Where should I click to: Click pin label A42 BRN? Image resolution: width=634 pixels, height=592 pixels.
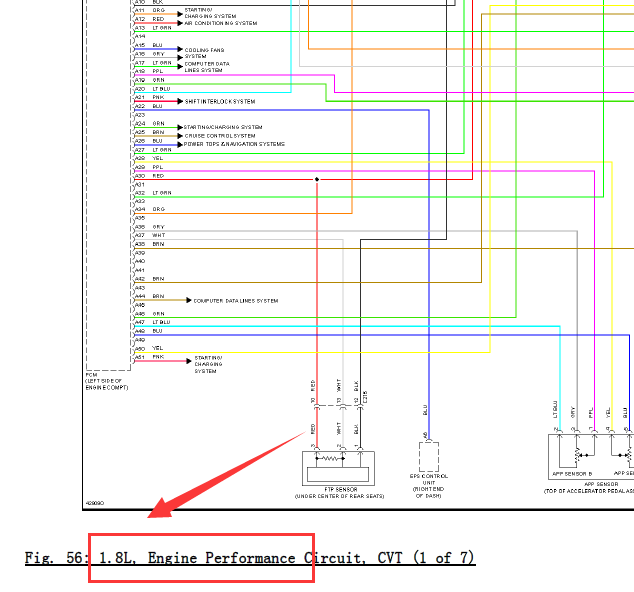[x=149, y=279]
